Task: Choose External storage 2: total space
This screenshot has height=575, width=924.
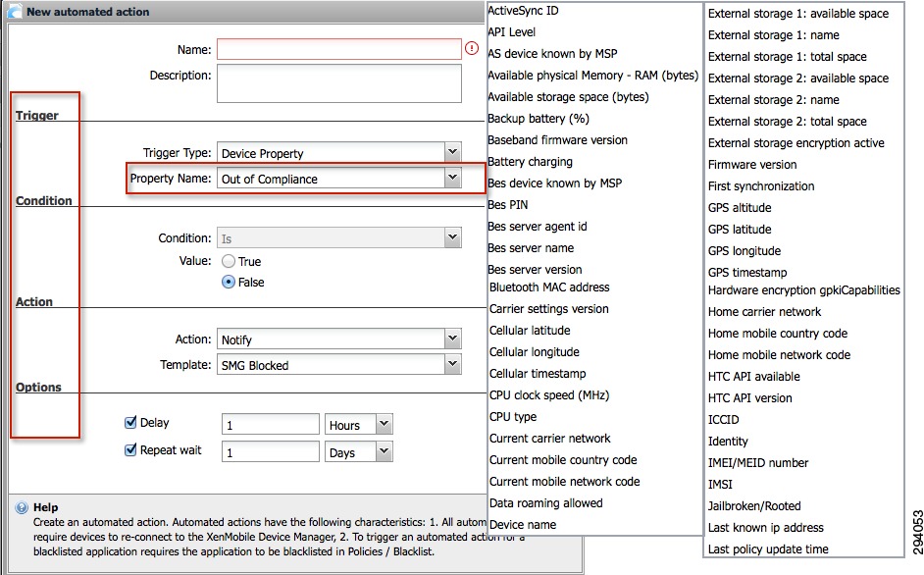Action: (x=788, y=122)
